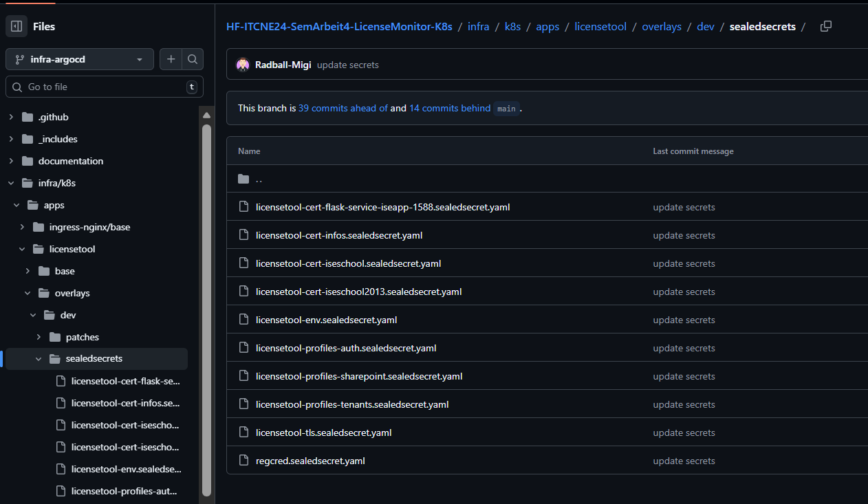Open the infra-argocd branch selector

[x=79, y=59]
